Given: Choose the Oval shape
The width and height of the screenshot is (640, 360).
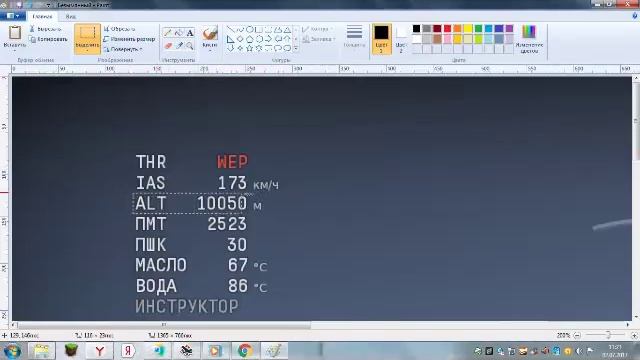Looking at the screenshot, I should click(249, 29).
